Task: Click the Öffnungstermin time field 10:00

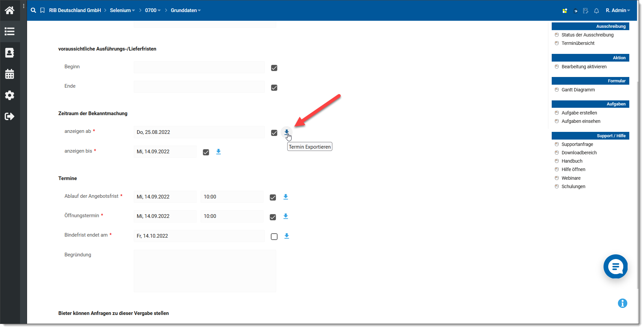Action: [x=232, y=216]
